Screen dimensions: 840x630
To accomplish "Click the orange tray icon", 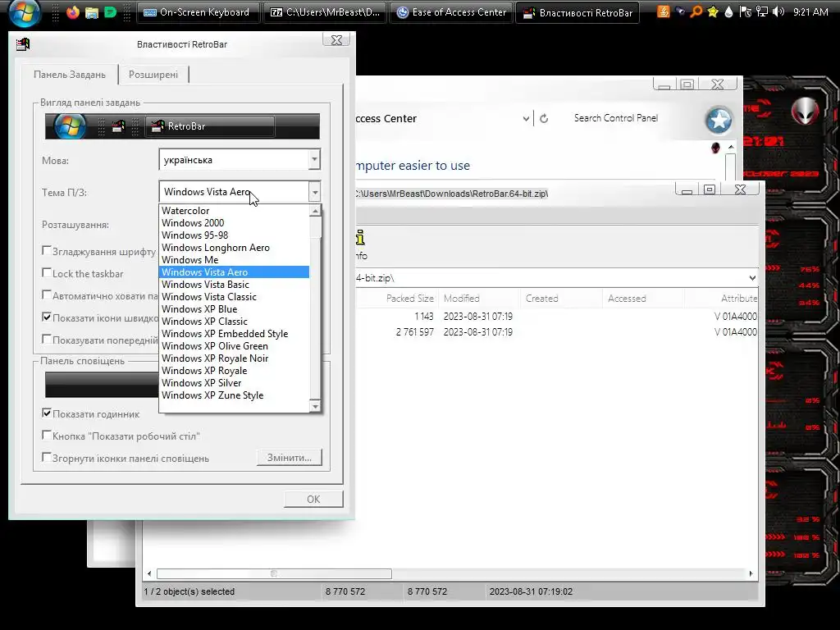I will click(x=663, y=11).
